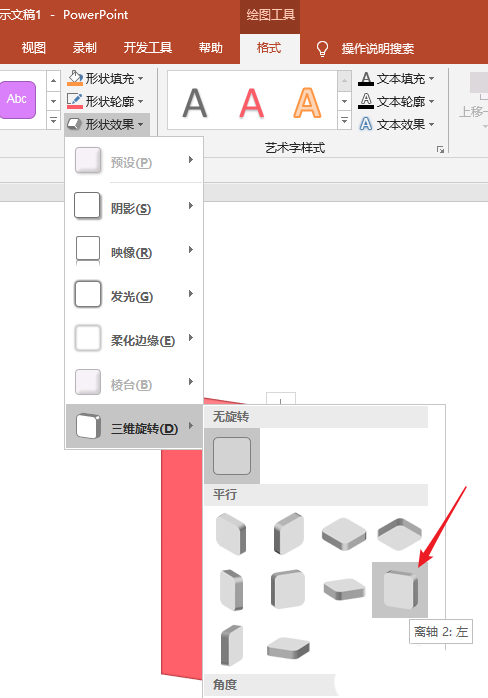Open the 棱台(B) bevel submenu
Viewport: 488px width, 698px height.
(x=134, y=382)
